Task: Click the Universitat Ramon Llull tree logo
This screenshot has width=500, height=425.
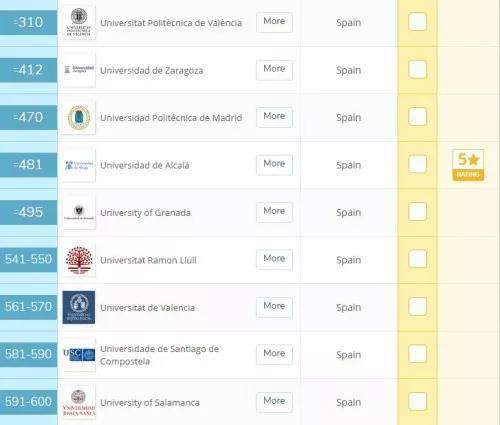Action: (79, 260)
